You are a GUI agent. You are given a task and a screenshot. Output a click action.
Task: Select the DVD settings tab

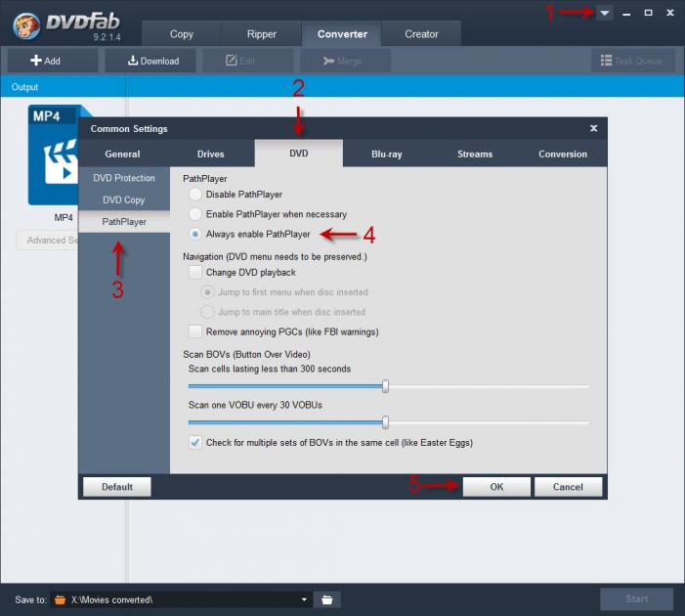(299, 154)
